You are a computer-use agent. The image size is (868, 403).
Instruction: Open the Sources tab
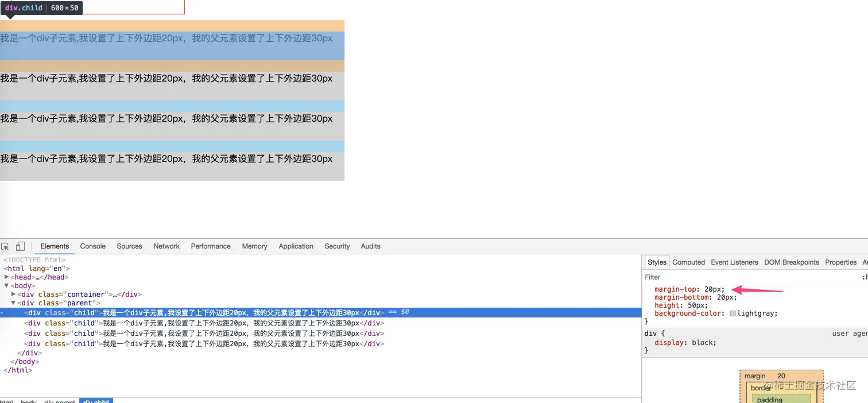[129, 246]
